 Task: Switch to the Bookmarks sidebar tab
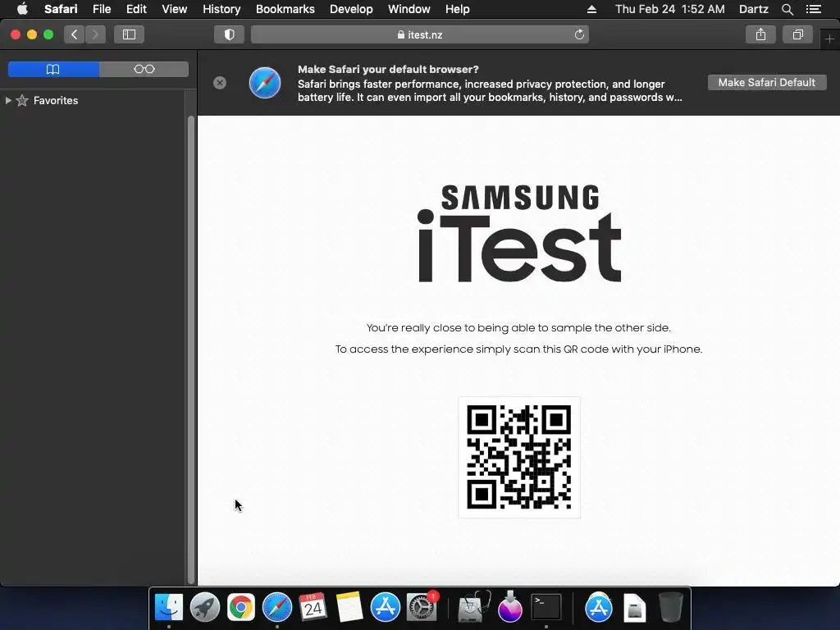pyautogui.click(x=53, y=69)
